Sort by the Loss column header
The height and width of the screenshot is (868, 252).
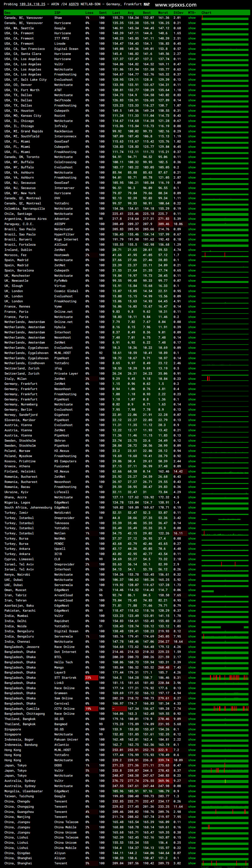click(89, 13)
